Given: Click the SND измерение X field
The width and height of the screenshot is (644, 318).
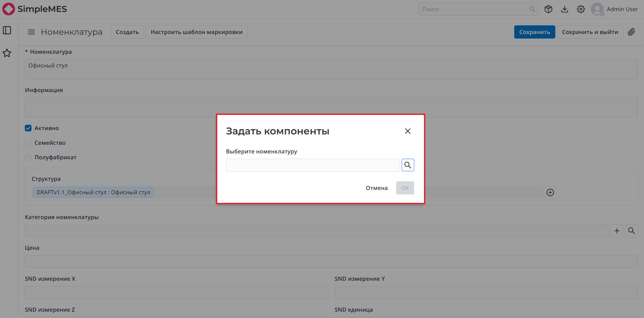Looking at the screenshot, I should click(176, 293).
